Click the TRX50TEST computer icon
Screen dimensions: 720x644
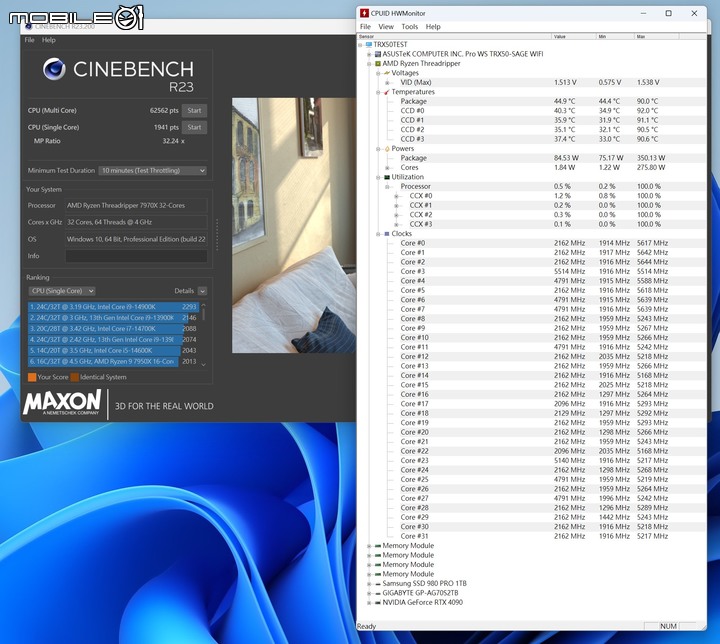369,45
